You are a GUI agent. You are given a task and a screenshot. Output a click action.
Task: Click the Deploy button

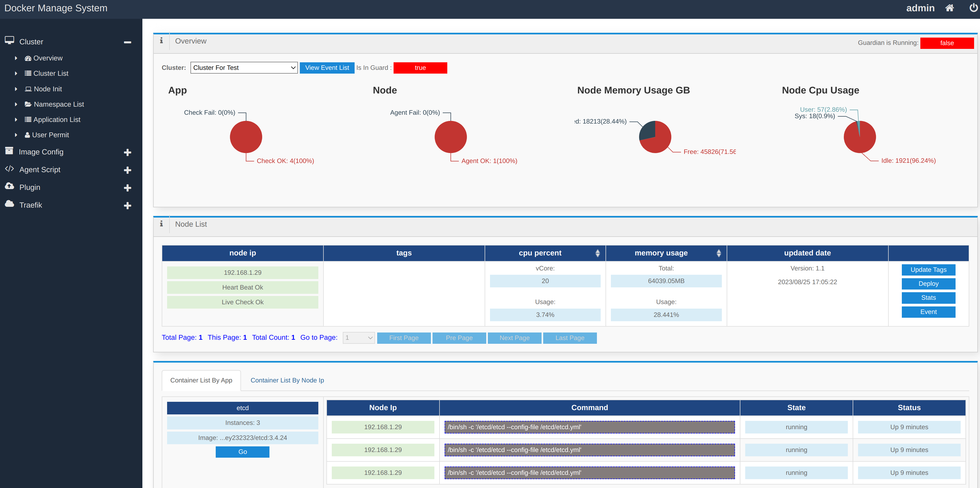(x=928, y=284)
